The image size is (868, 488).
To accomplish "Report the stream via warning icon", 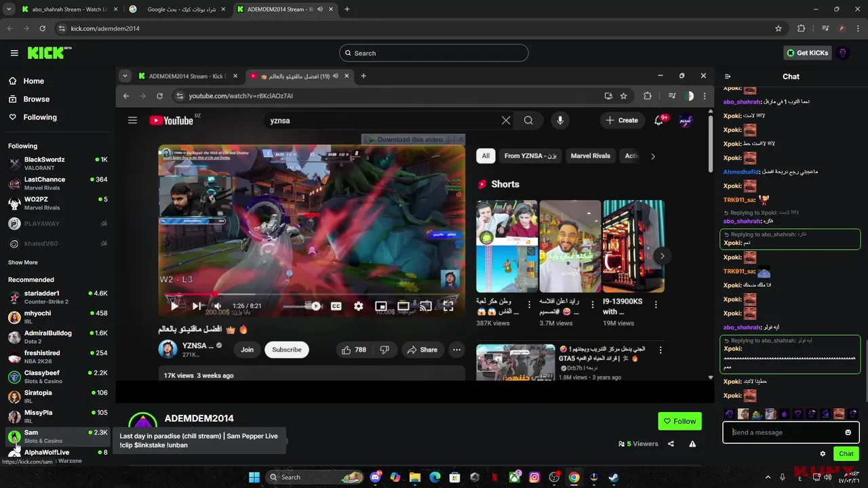I will point(692,444).
